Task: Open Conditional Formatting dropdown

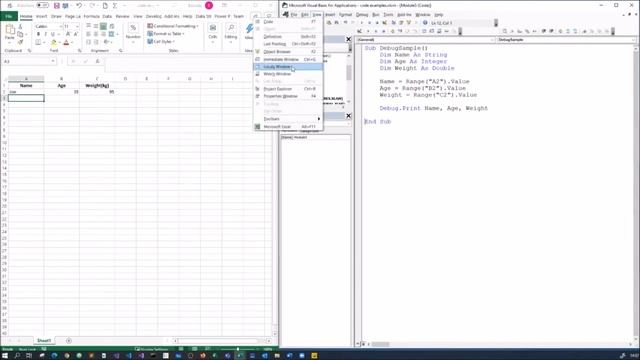Action: tap(172, 26)
